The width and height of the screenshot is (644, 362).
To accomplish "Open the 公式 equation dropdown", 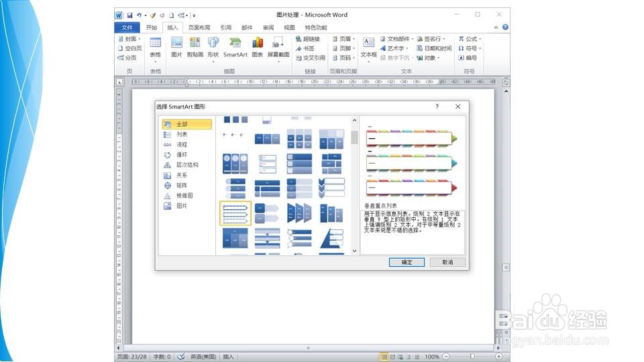I will (470, 39).
